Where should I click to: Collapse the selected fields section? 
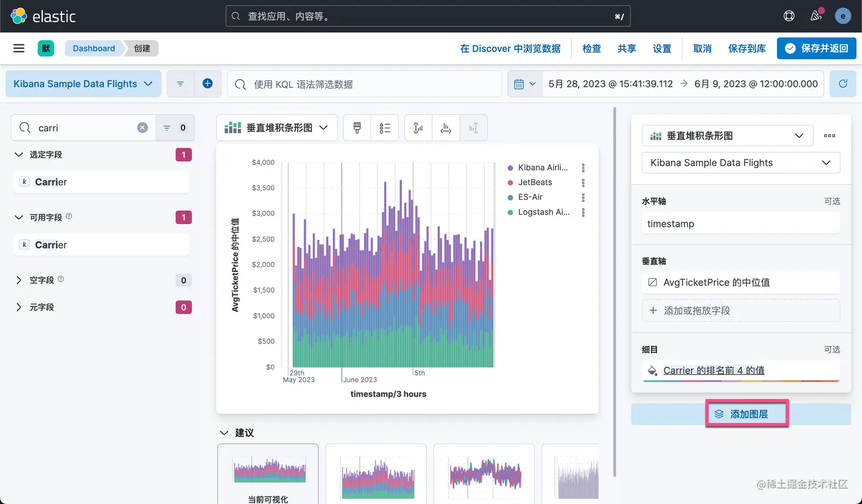[x=18, y=155]
